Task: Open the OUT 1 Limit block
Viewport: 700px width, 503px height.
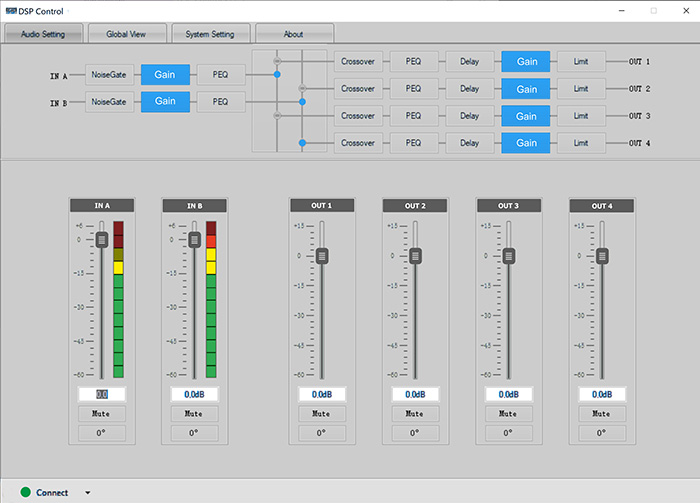Action: click(x=581, y=62)
